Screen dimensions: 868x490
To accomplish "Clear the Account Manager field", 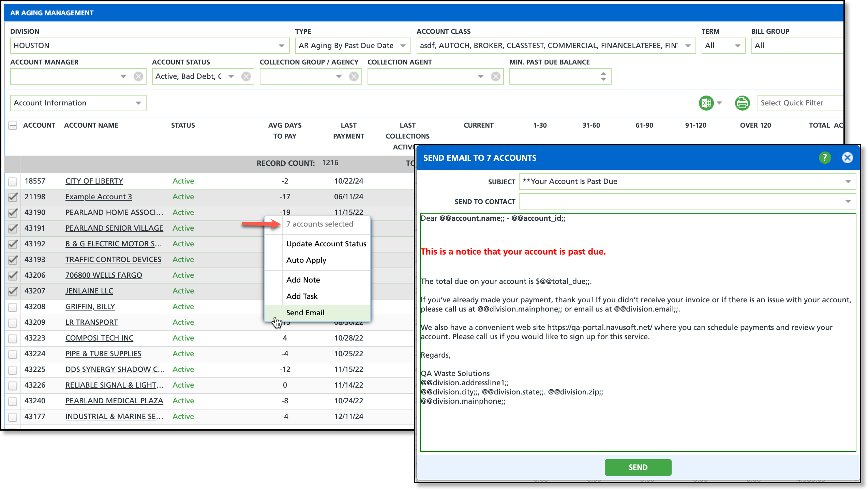I will [138, 76].
